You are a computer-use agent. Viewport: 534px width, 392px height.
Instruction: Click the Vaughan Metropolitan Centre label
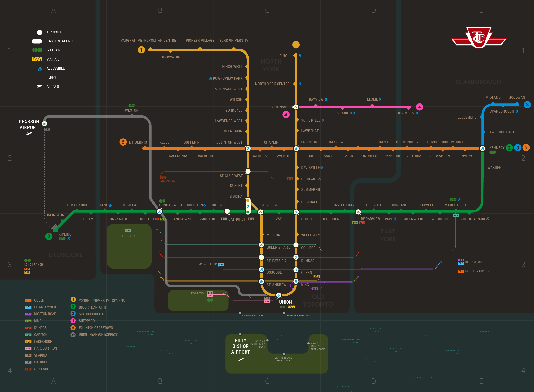148,41
